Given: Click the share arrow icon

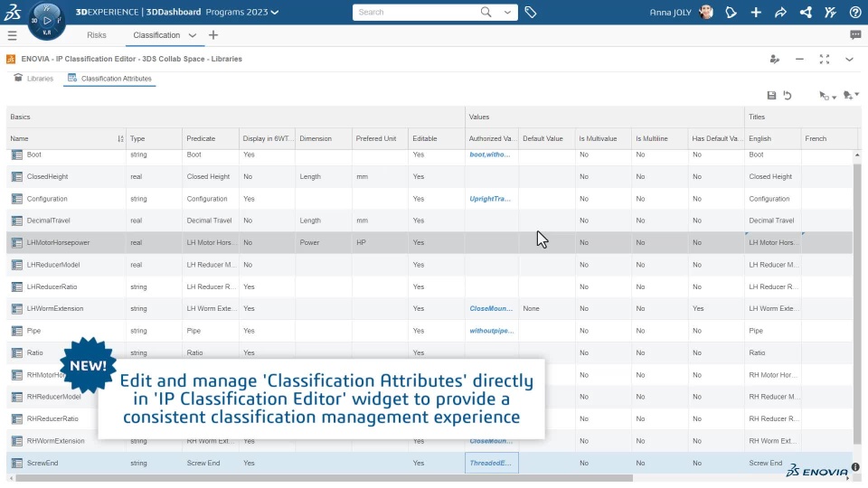Looking at the screenshot, I should (780, 12).
